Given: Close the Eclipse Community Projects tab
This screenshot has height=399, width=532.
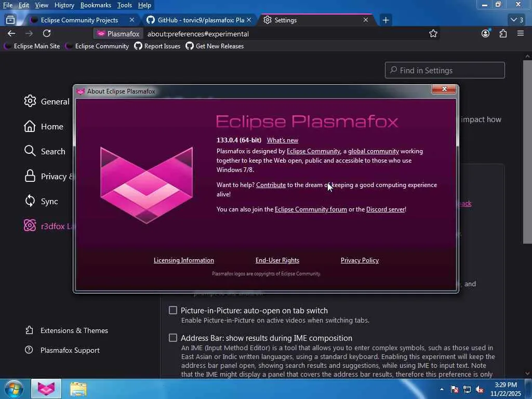Looking at the screenshot, I should coord(132,20).
